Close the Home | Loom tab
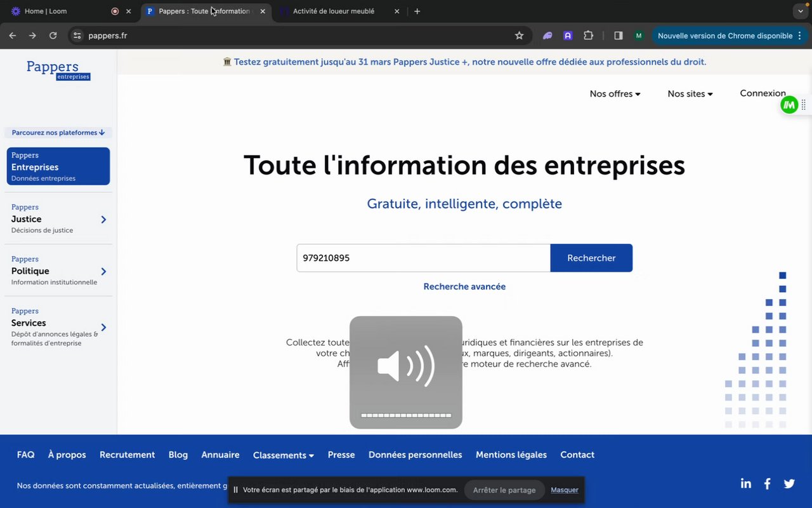 pyautogui.click(x=128, y=11)
